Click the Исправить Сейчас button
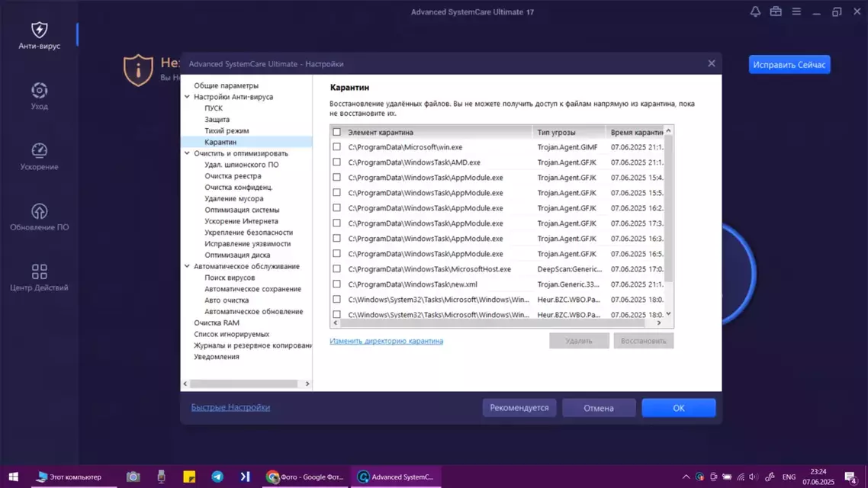The width and height of the screenshot is (868, 488). click(x=789, y=65)
